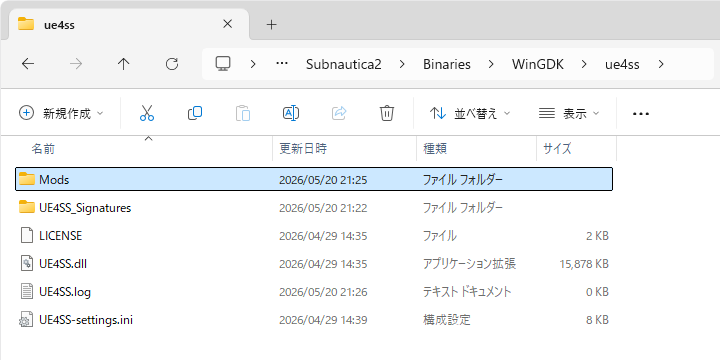The image size is (720, 360).
Task: Sort by サイズ column header
Action: tap(557, 148)
